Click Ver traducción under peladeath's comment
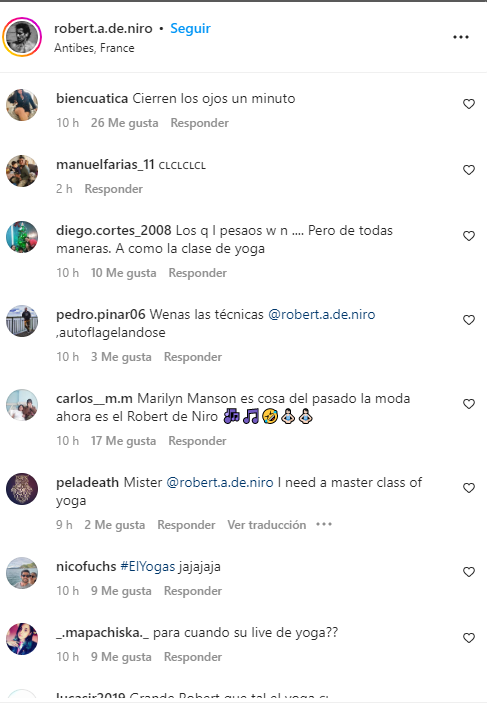Viewport: 487px width, 707px height. [266, 525]
